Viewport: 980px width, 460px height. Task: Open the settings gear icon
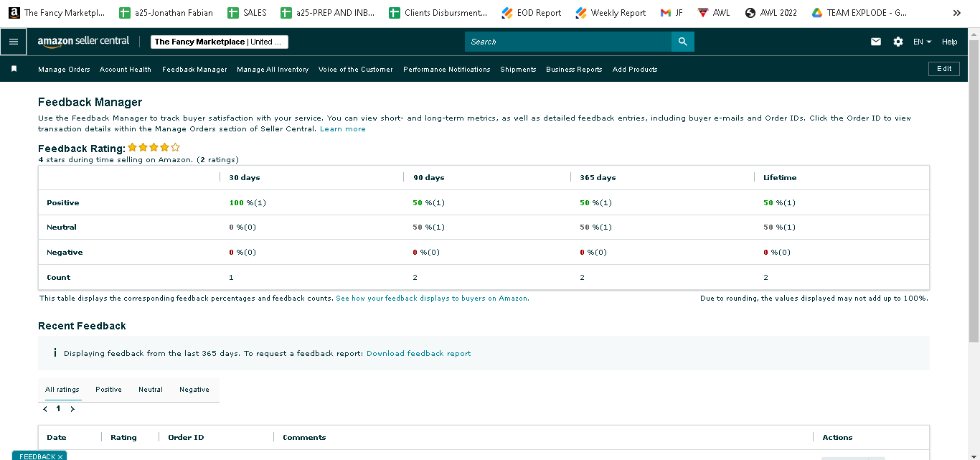tap(898, 42)
